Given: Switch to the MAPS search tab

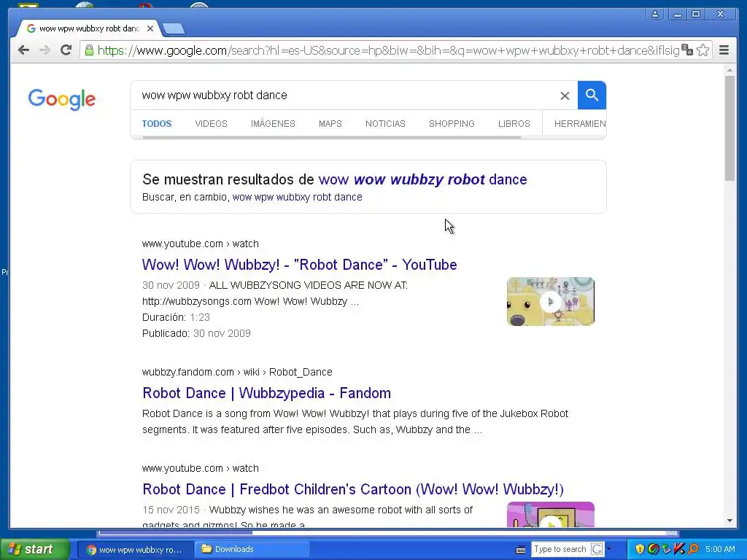Looking at the screenshot, I should click(330, 124).
